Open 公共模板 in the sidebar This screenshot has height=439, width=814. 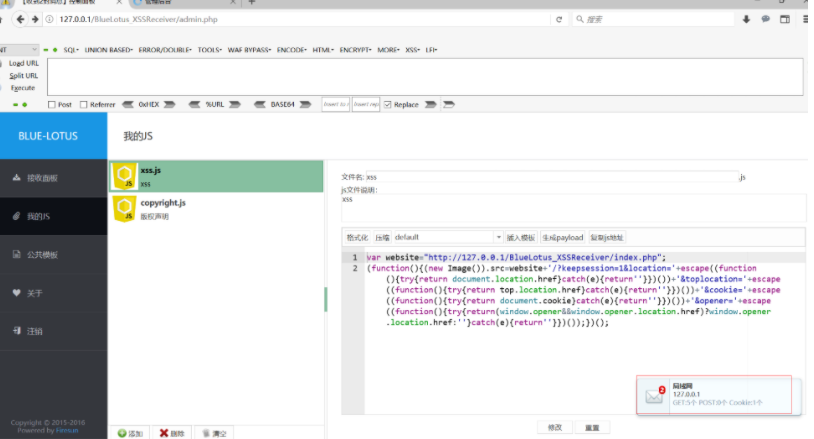(x=53, y=254)
